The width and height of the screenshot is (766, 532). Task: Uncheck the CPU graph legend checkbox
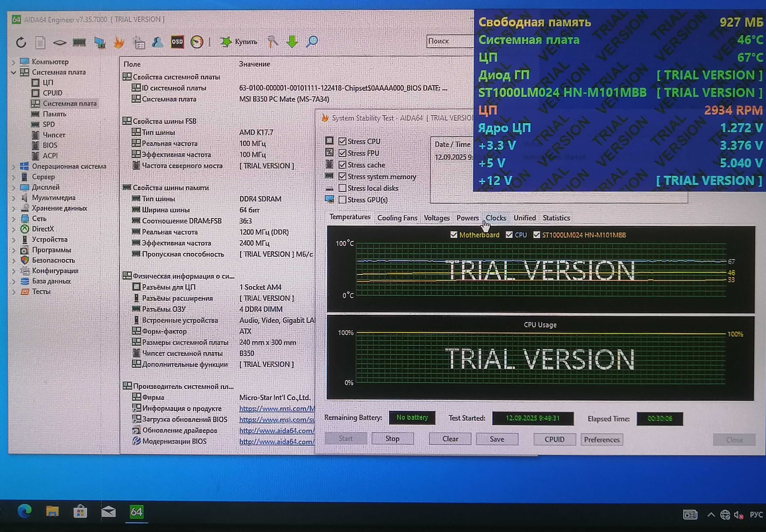(x=509, y=235)
